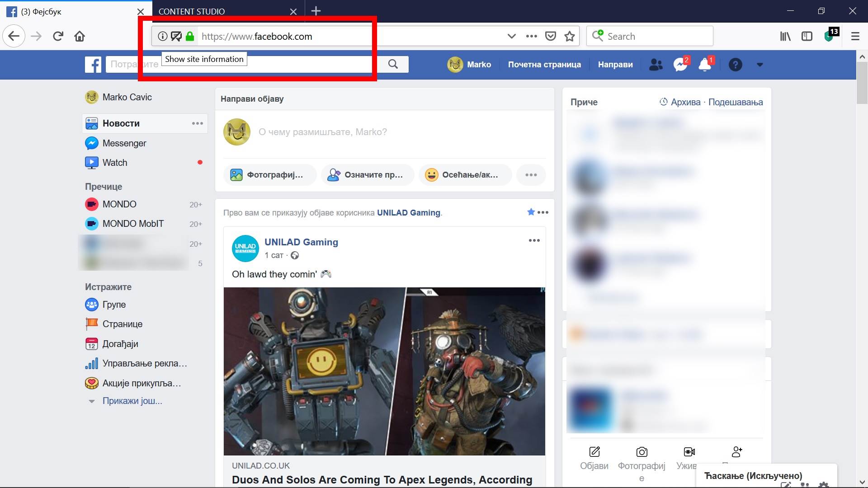This screenshot has width=868, height=488.
Task: Click the vertical page scrollbar thumb
Action: (862, 84)
